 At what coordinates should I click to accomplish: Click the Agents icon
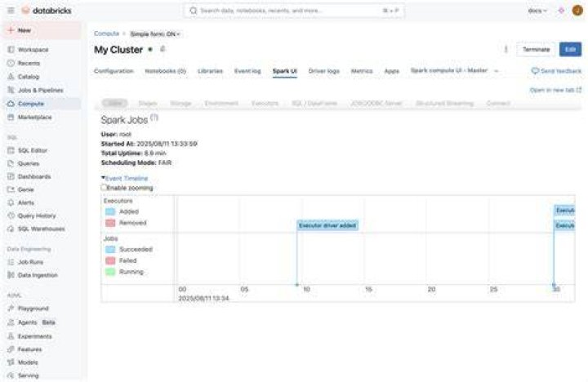11,322
